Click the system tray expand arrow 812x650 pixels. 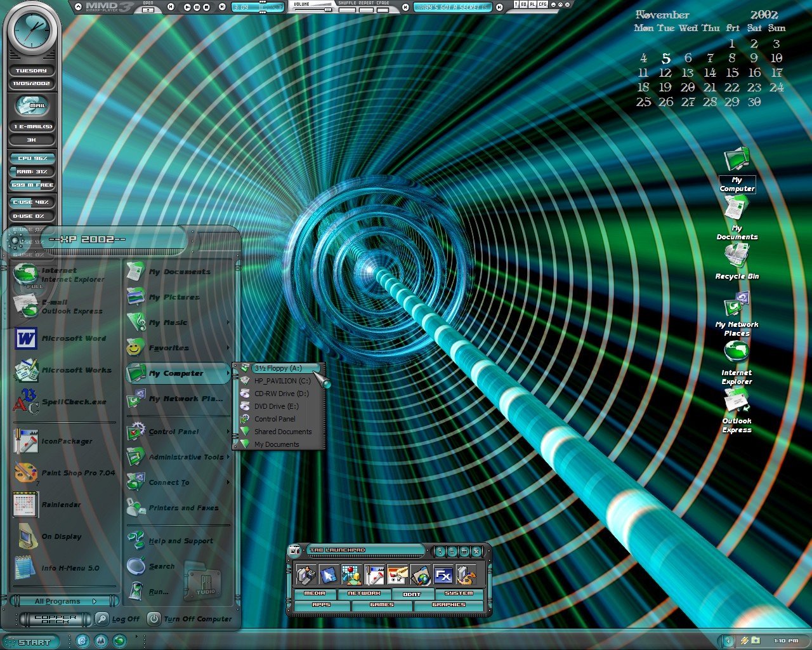coord(728,641)
